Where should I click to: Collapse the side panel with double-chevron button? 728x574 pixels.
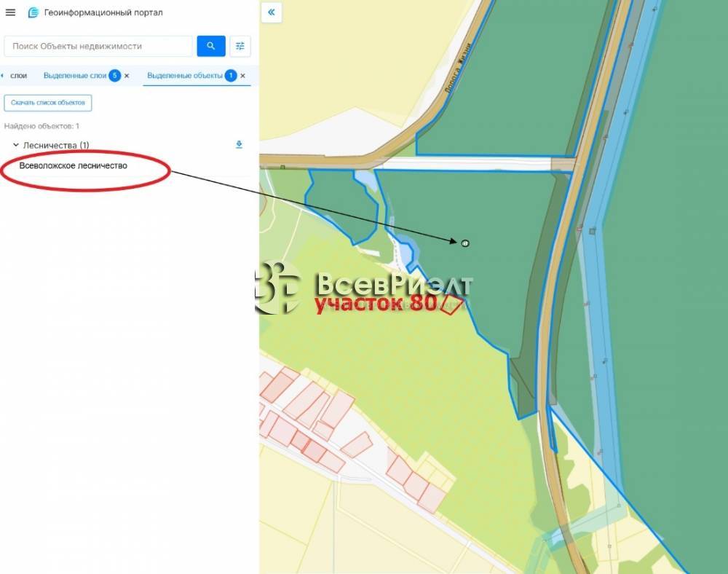pos(272,12)
